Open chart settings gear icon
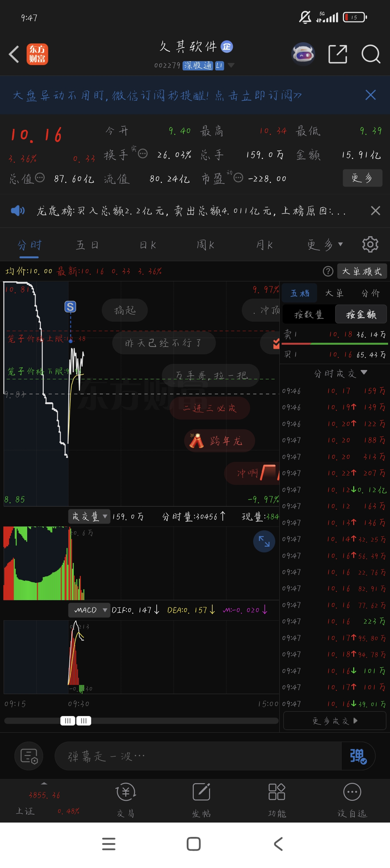The image size is (390, 868). tap(370, 244)
